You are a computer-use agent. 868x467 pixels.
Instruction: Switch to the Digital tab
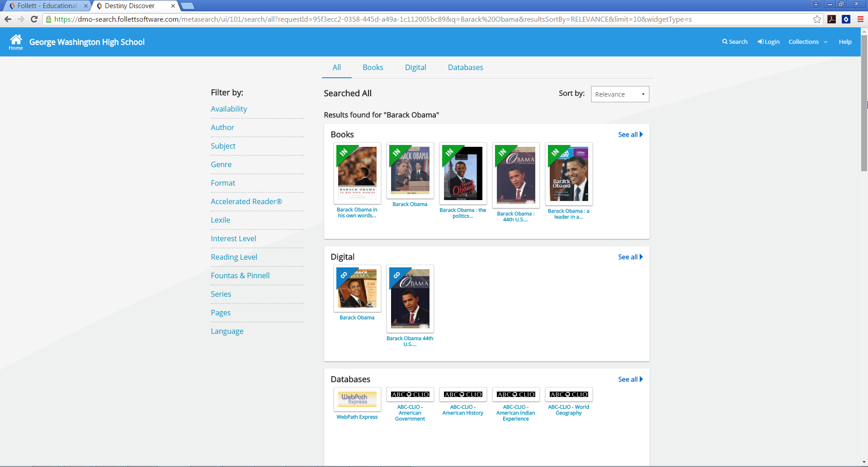pyautogui.click(x=415, y=67)
